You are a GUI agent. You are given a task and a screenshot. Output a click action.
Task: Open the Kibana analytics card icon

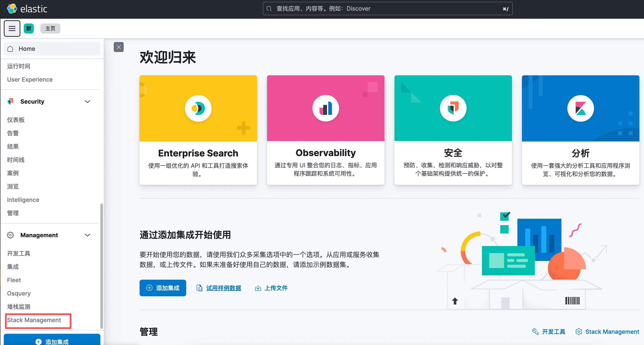[580, 108]
